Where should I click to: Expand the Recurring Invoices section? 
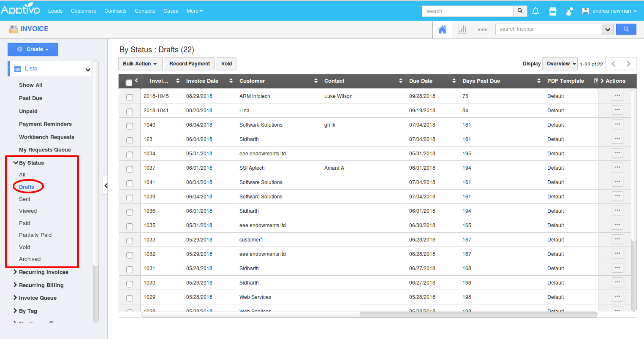pos(43,272)
